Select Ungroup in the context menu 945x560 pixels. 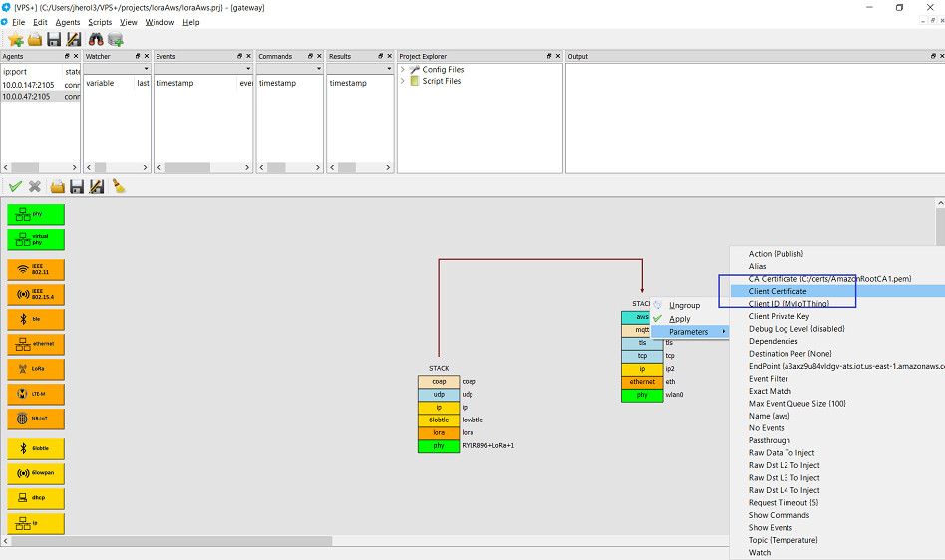point(684,305)
